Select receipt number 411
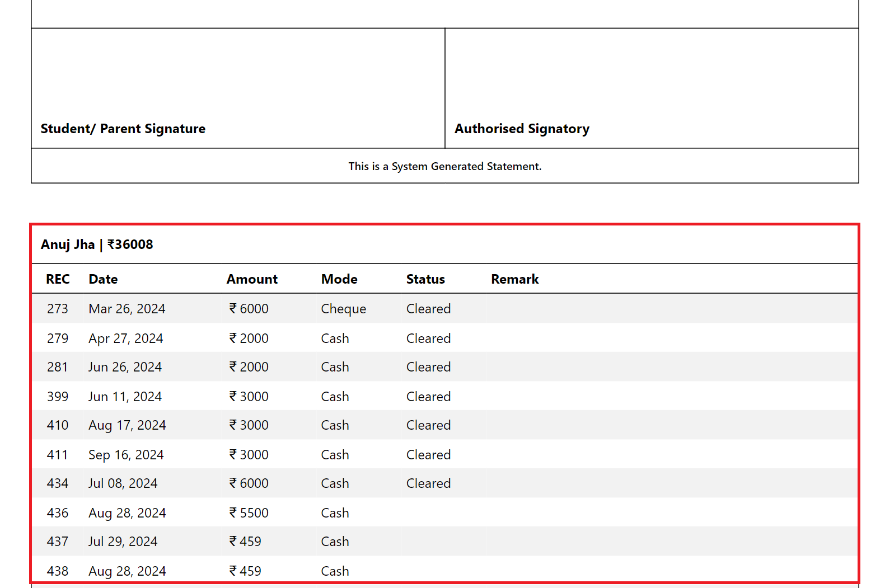This screenshot has height=588, width=885. (58, 455)
